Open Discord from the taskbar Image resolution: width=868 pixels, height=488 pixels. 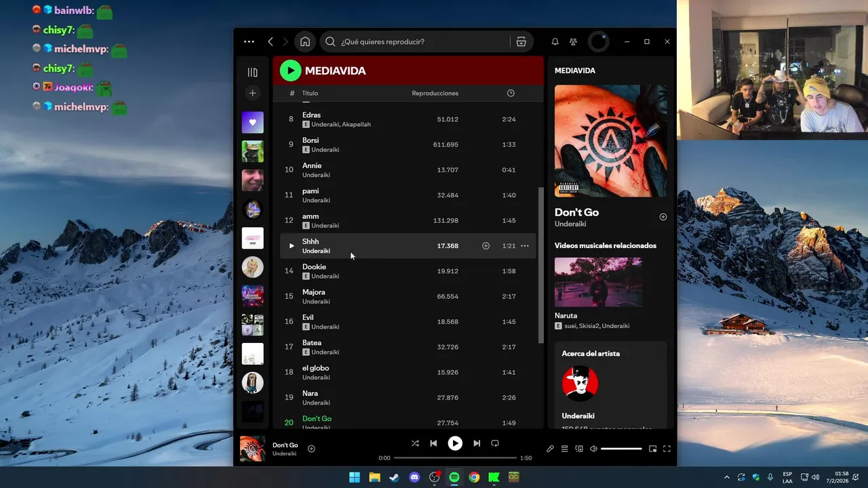(x=414, y=477)
